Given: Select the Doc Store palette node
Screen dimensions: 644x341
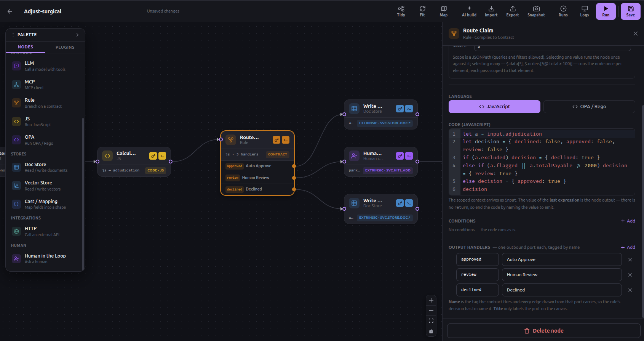Looking at the screenshot, I should (x=45, y=167).
